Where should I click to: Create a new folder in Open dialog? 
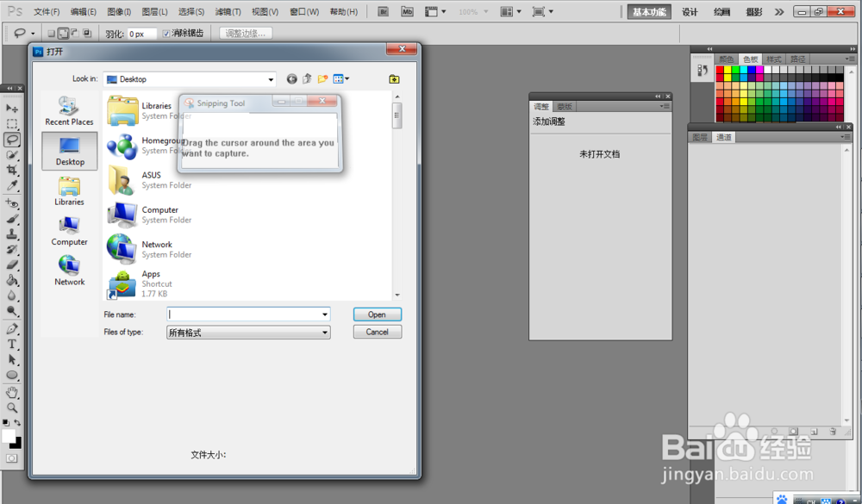point(322,79)
